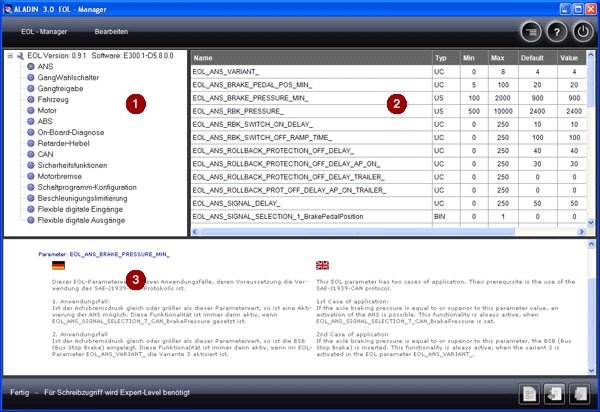Click the German flag icon
Screen dimensions: 600x412
click(x=58, y=265)
